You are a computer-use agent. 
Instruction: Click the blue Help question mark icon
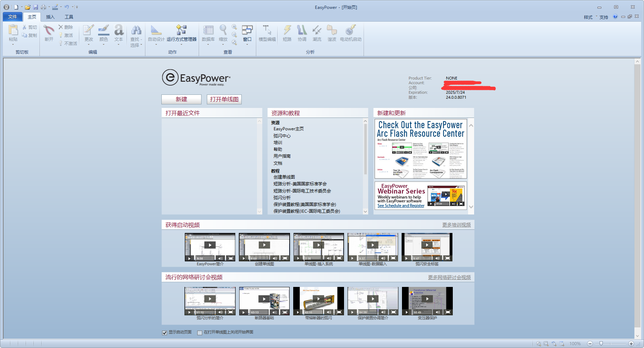(x=615, y=17)
